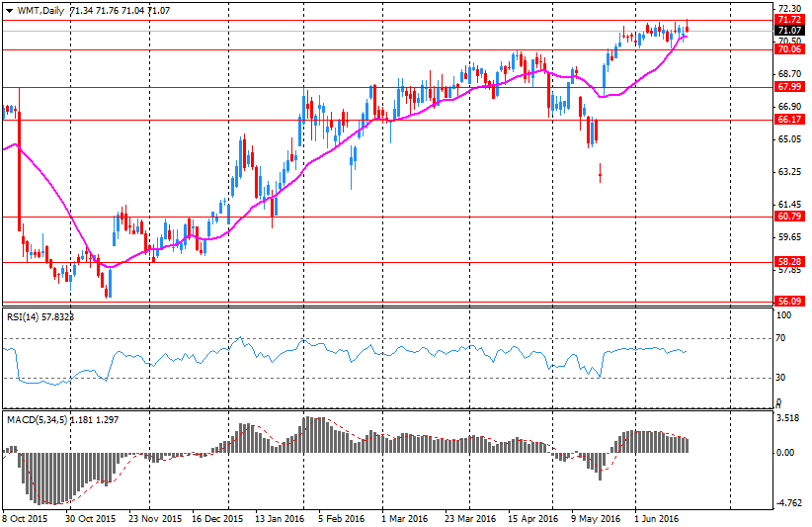Click the 13 Jan 2016 date label

click(280, 519)
